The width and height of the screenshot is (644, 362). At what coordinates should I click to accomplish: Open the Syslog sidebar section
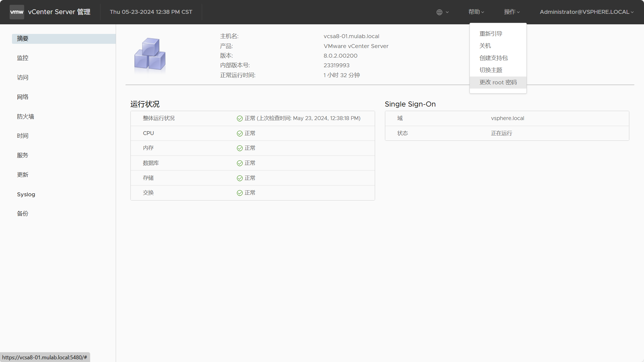click(x=64, y=194)
